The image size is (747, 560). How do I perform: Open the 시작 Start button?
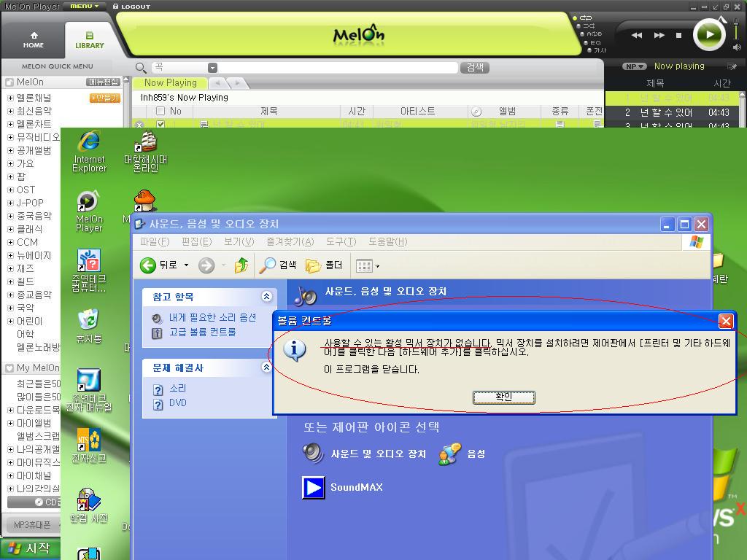pos(30,548)
